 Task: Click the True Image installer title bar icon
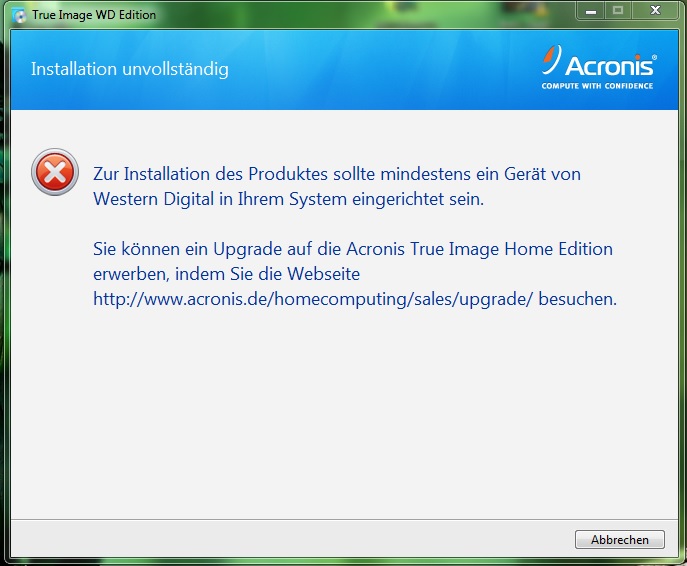click(20, 16)
